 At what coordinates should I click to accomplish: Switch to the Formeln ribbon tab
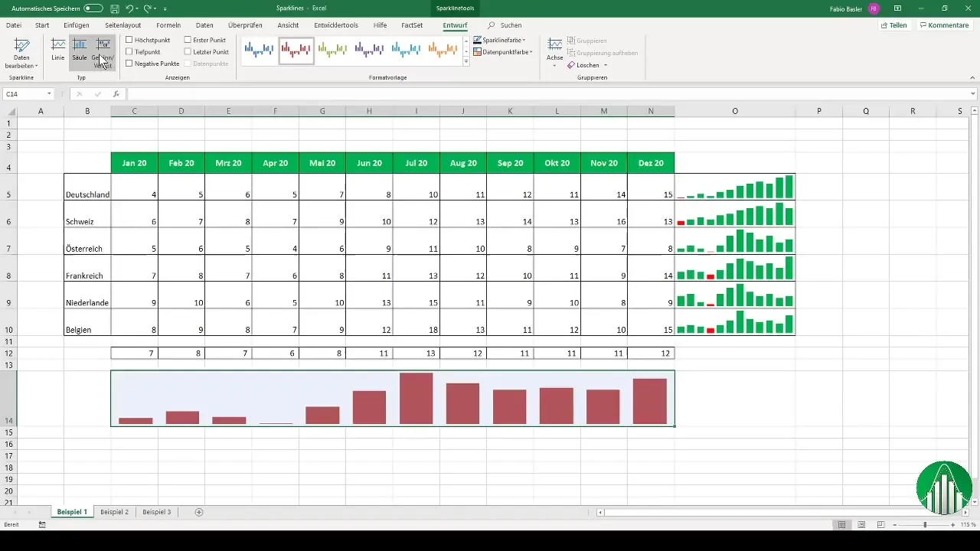tap(168, 25)
